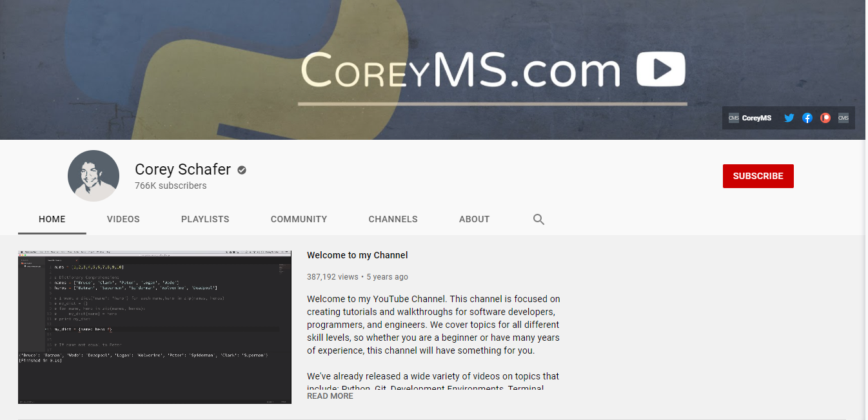Click the rightmost CMS icon in the banner

click(x=843, y=118)
